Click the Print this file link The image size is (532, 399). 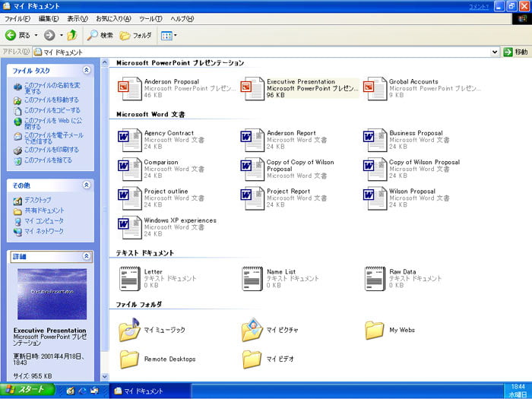[x=51, y=150]
